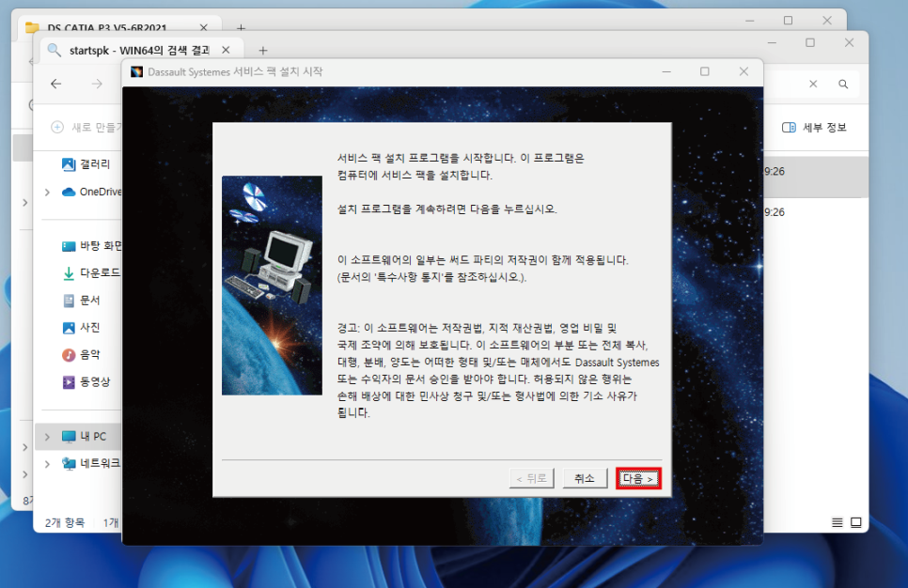Click the grayed < 뒤로 button
This screenshot has width=908, height=588.
point(532,479)
